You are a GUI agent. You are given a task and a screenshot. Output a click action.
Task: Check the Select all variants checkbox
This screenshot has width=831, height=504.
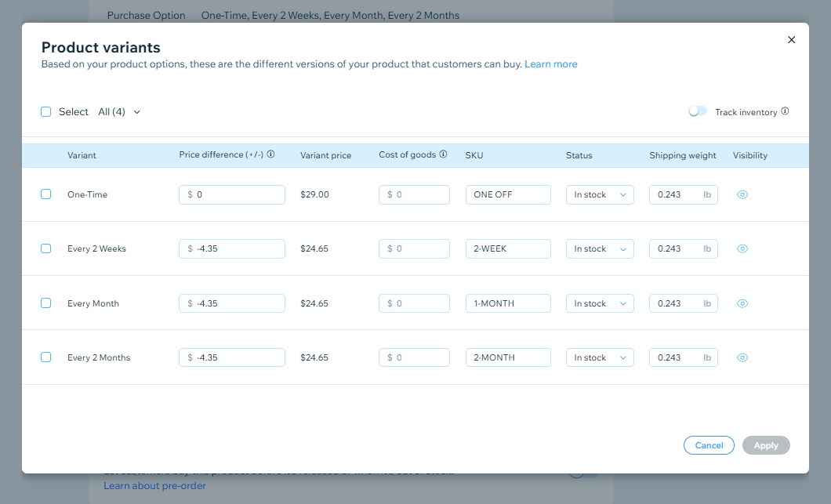(x=46, y=112)
